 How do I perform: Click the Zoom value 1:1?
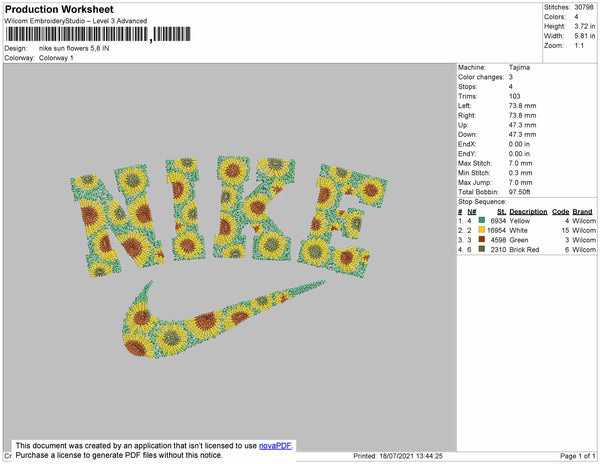point(579,46)
